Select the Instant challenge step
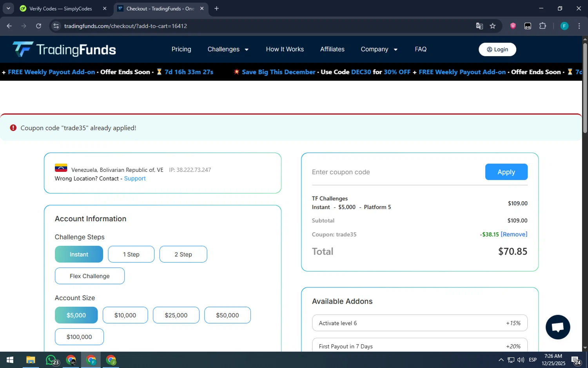 click(x=79, y=254)
